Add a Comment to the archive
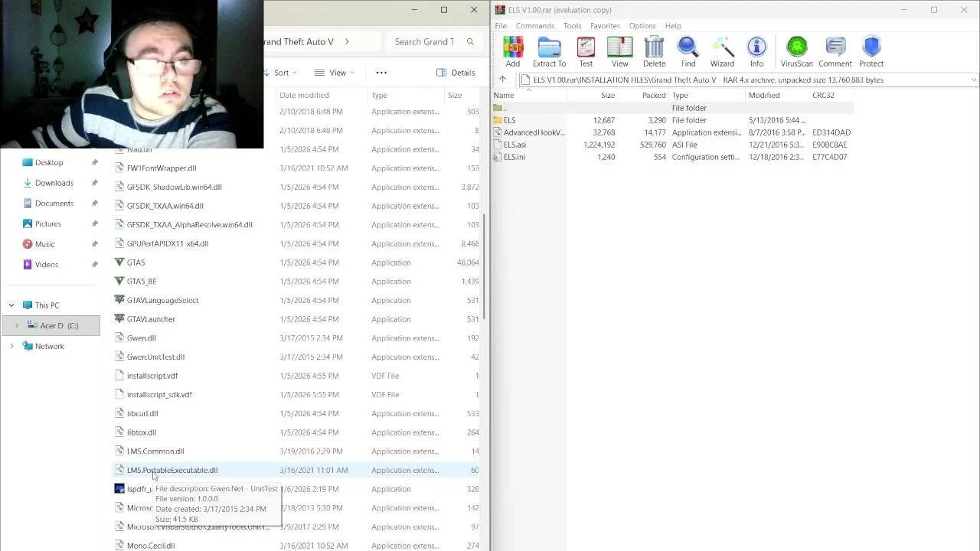This screenshot has height=551, width=980. (835, 52)
